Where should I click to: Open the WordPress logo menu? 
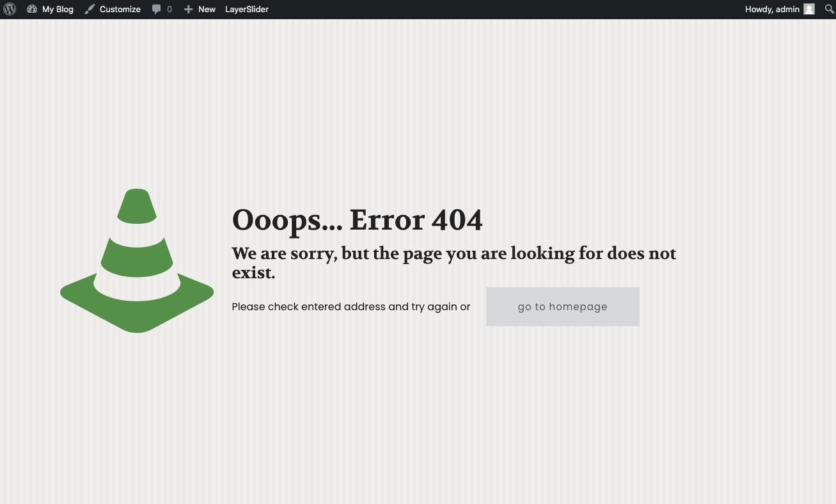[x=10, y=9]
